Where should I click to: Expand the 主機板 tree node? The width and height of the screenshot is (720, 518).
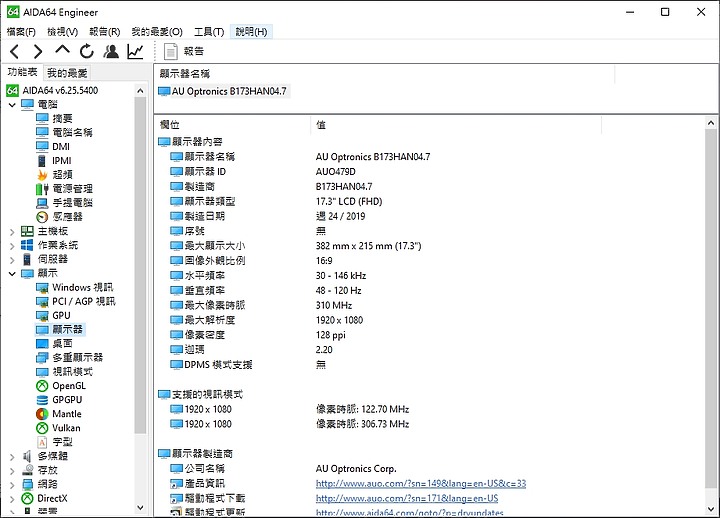coord(12,232)
